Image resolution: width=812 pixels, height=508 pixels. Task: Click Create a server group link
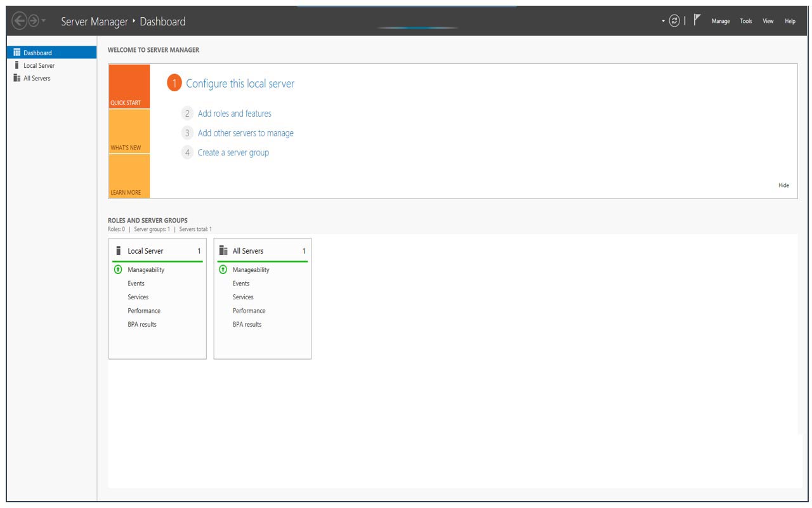tap(233, 153)
